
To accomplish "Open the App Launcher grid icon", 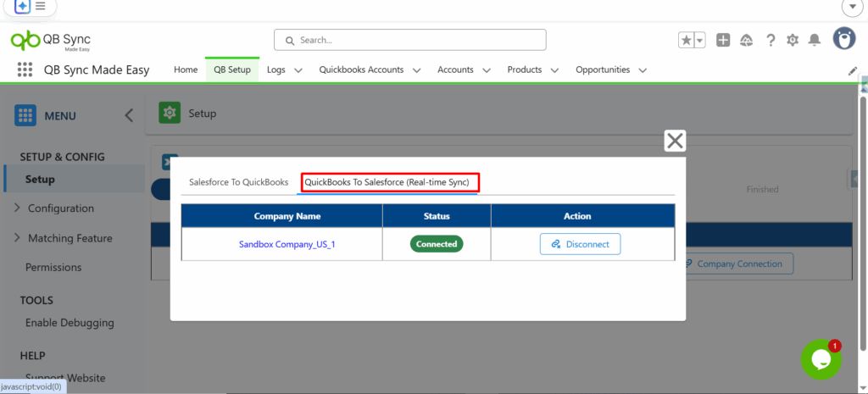I will [x=25, y=70].
